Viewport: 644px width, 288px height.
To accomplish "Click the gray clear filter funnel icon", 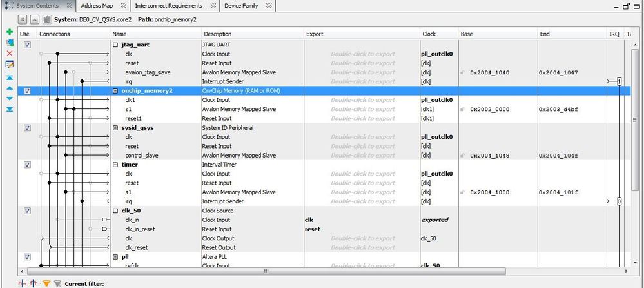I will (x=57, y=283).
